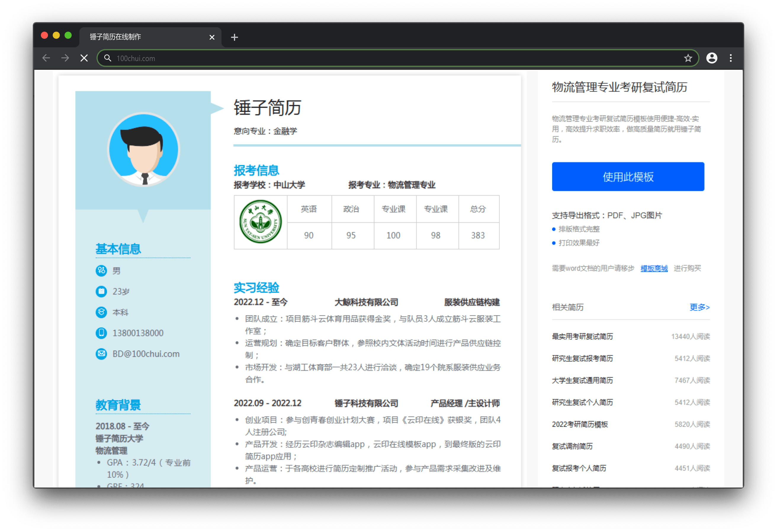Open 大学生复试通用简历 link

click(x=582, y=381)
